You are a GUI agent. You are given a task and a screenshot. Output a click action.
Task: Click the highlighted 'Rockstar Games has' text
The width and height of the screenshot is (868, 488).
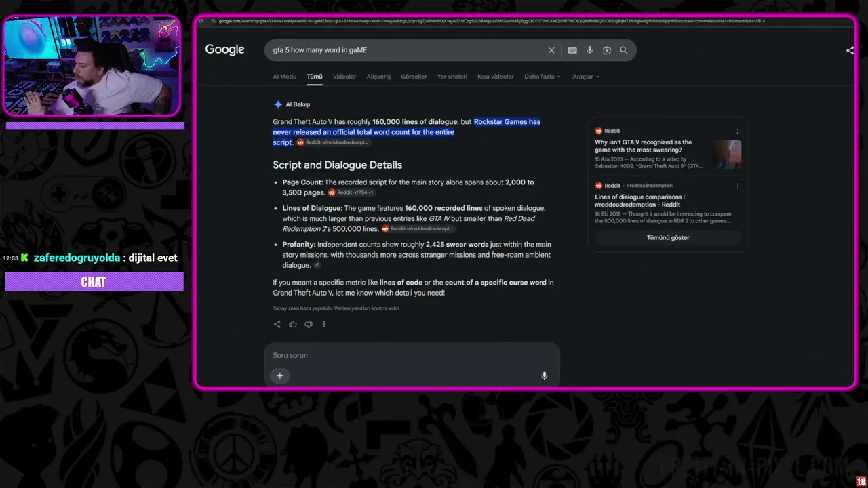[x=507, y=122]
